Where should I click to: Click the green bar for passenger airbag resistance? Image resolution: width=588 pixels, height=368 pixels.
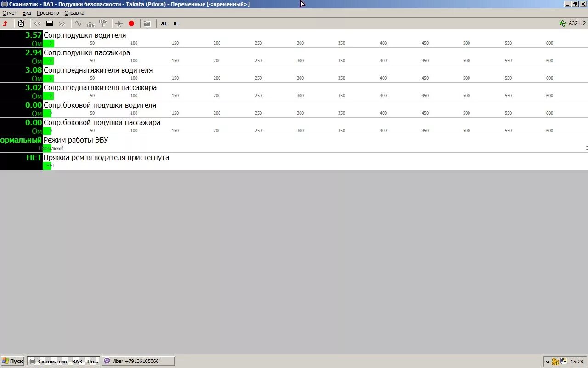tap(48, 61)
